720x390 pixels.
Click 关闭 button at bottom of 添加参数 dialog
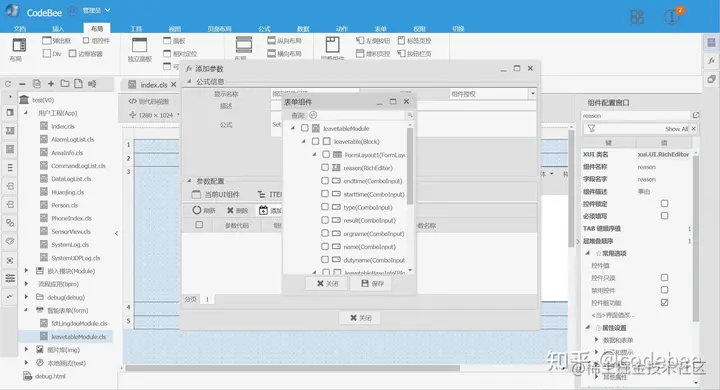coord(360,317)
